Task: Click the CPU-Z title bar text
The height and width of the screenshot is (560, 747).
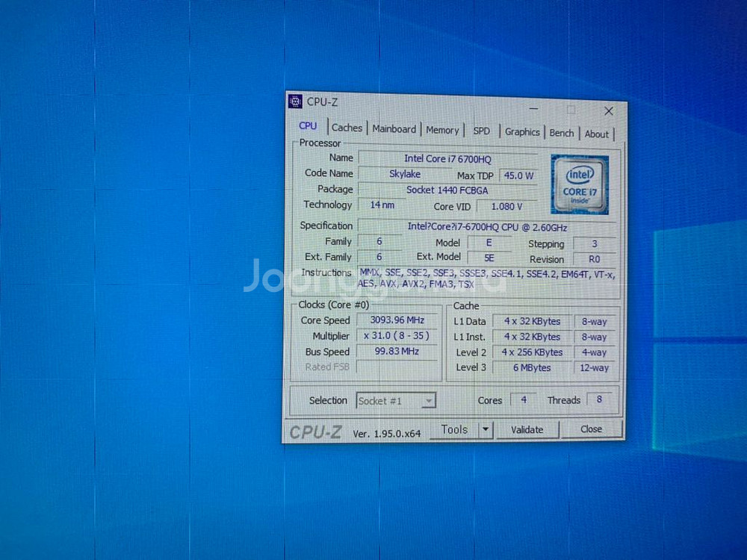Action: pos(323,102)
